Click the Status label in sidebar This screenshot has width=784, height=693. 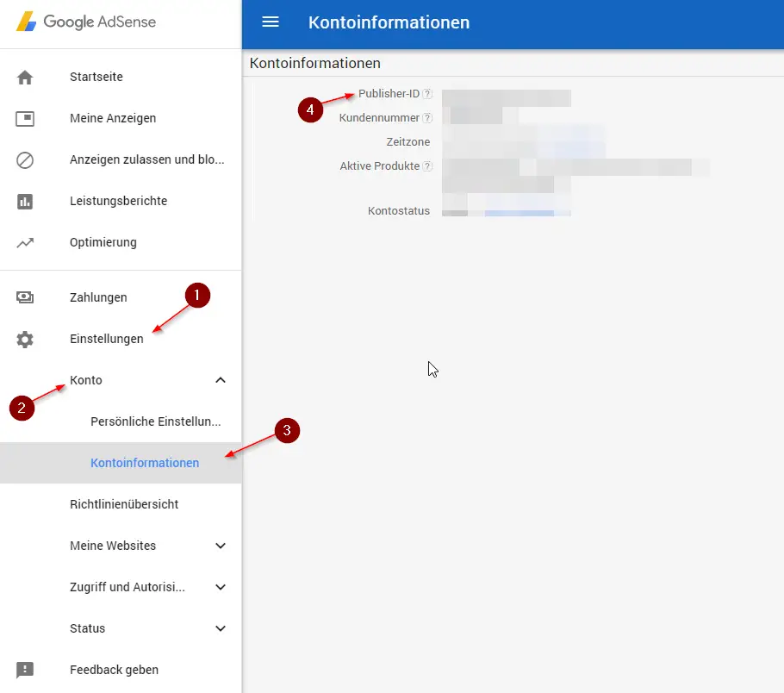tap(88, 629)
